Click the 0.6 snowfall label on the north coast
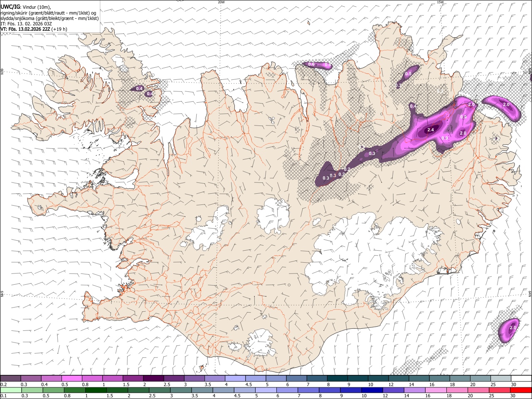 (x=311, y=64)
